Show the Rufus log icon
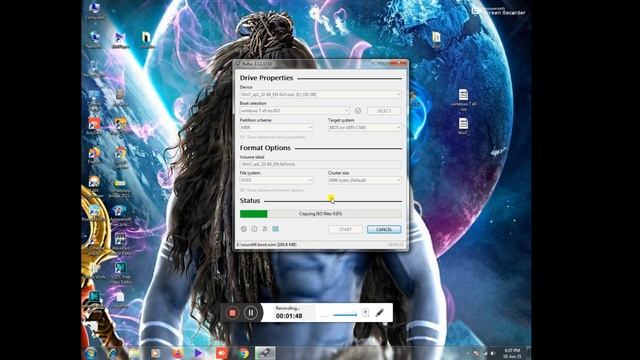Viewport: 640px width, 360px height. pyautogui.click(x=276, y=229)
